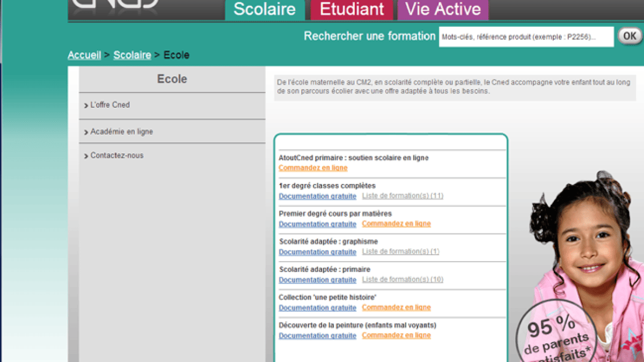Screen dimensions: 644x362
Task: Click the Ecole sidebar heading
Action: [x=172, y=79]
